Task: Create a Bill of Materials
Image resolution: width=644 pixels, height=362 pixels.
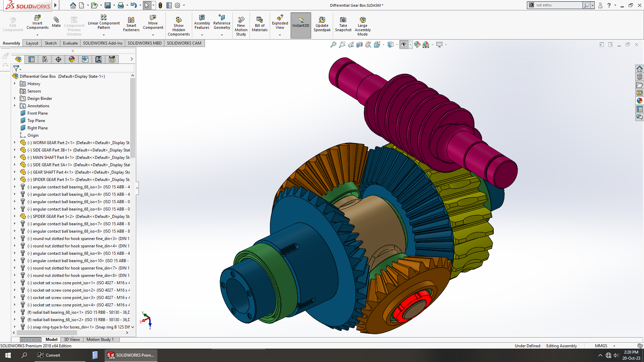Action: (x=260, y=24)
